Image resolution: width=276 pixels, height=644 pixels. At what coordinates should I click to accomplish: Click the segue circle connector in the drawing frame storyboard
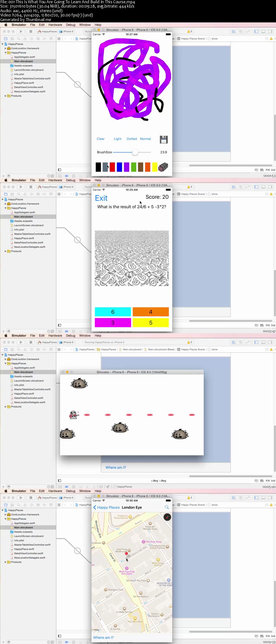pyautogui.click(x=77, y=84)
